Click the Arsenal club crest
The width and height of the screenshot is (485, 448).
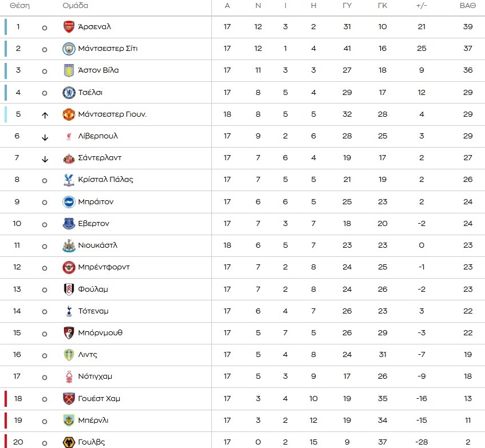tap(69, 27)
